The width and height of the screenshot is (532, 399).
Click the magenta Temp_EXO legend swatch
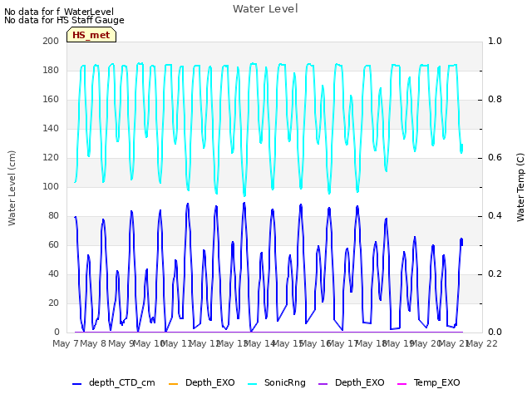(401, 384)
